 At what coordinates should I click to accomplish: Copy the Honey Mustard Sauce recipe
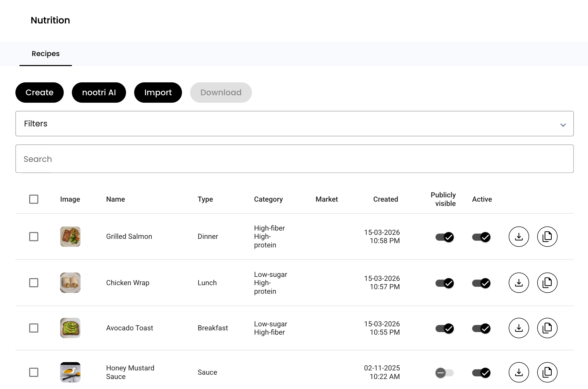tap(547, 372)
